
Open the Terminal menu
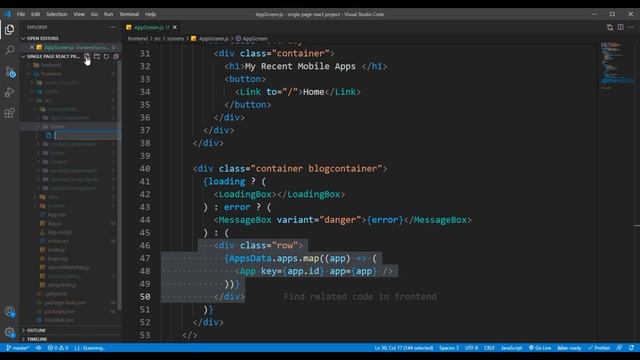click(129, 14)
